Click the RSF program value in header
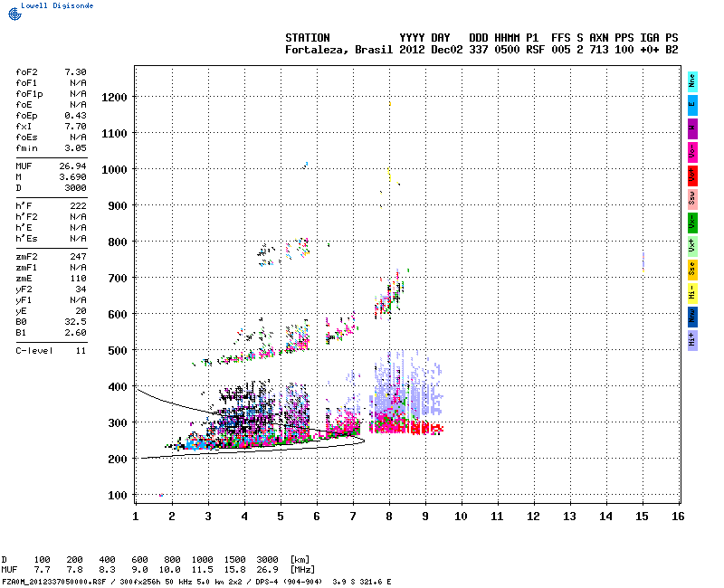724x588 pixels. point(535,50)
